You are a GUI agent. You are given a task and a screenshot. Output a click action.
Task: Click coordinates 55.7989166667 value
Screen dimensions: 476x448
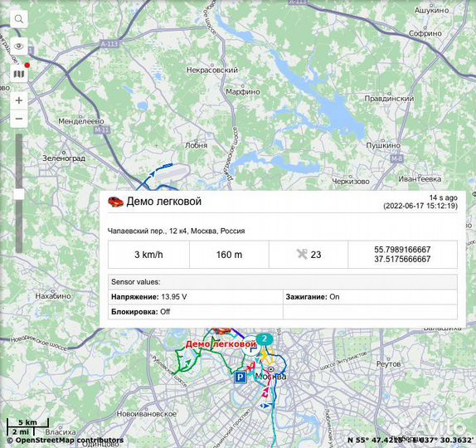[402, 250]
